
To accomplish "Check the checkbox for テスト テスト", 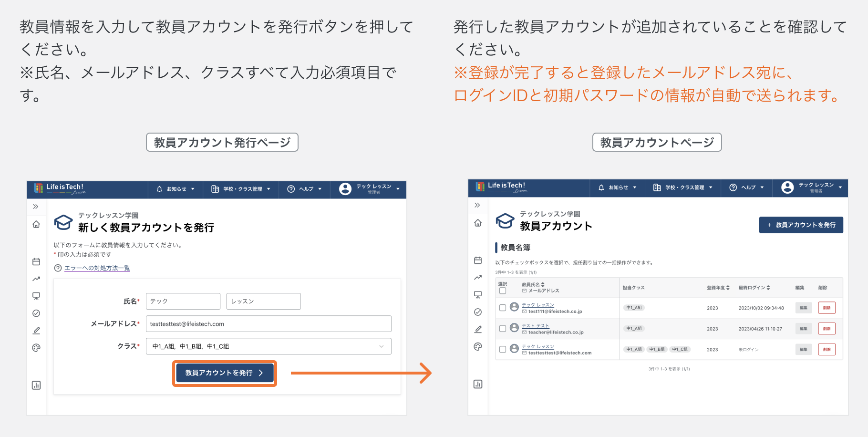I will (x=503, y=328).
